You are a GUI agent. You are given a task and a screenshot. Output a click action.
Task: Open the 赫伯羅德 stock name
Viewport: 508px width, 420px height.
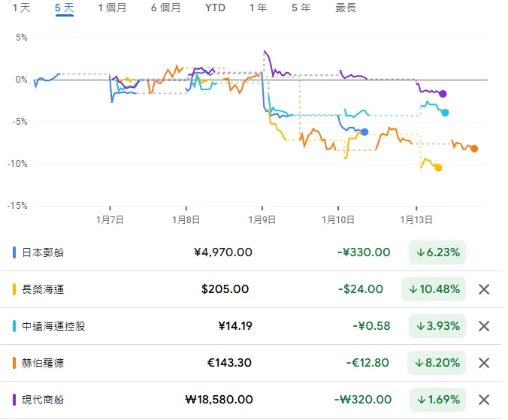coord(43,363)
